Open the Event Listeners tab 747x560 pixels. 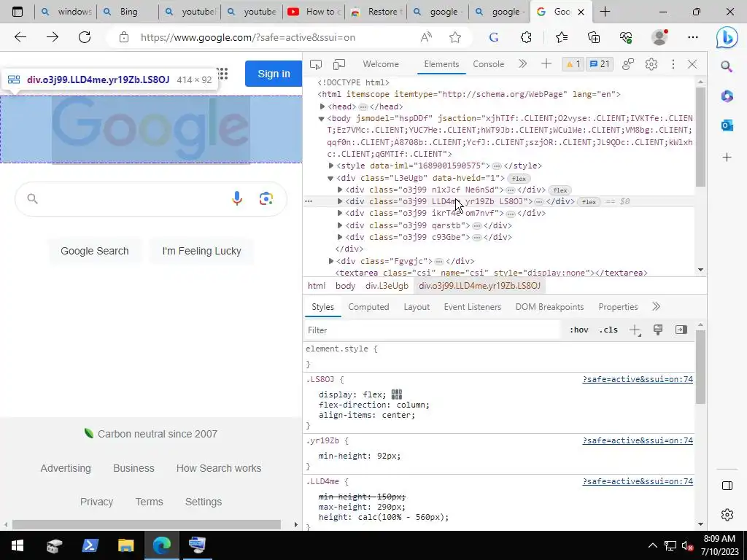click(473, 307)
